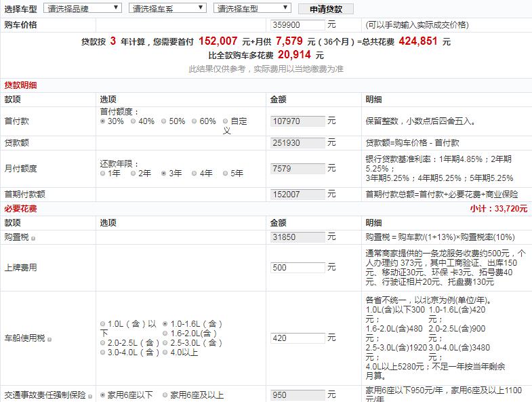This screenshot has width=532, height=402.
Task: Click the 申请贷款 button
Action: pos(326,9)
